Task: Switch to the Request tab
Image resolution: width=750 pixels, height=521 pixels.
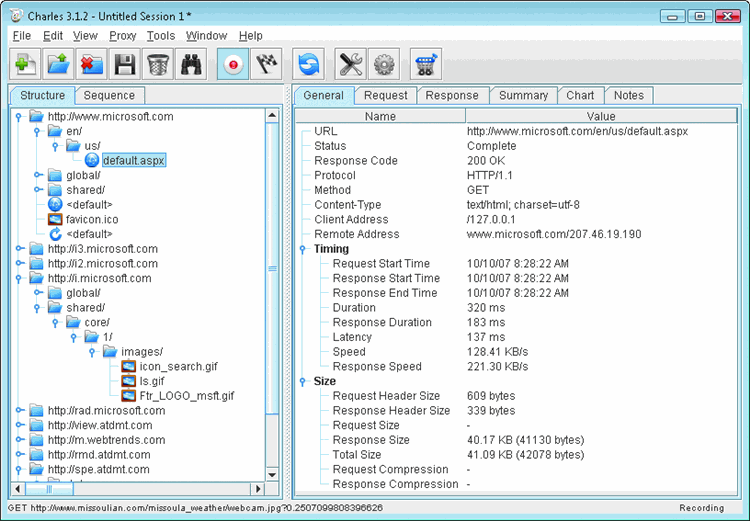Action: (x=386, y=95)
